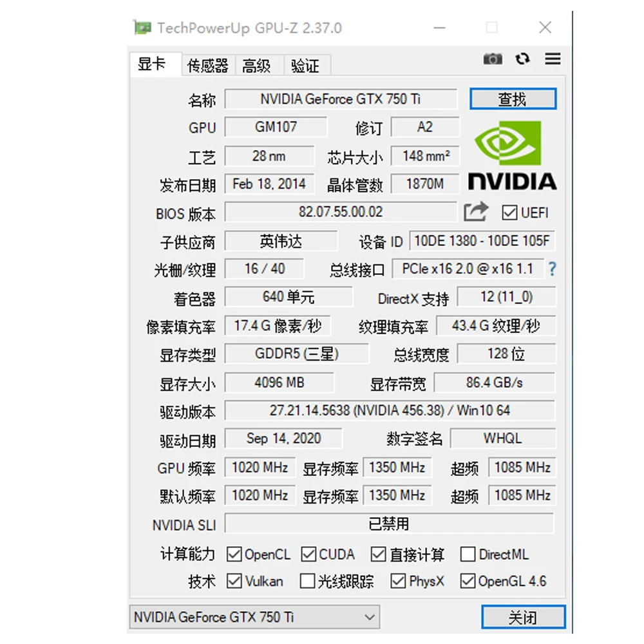Click device ID 10DE 1380 - 10DE 105F
The height and width of the screenshot is (644, 644).
click(x=482, y=241)
